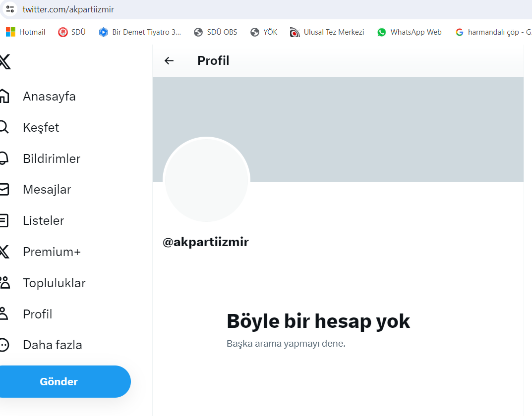This screenshot has width=532, height=416.
Task: Open Premium+ X icon
Action: (x=4, y=252)
